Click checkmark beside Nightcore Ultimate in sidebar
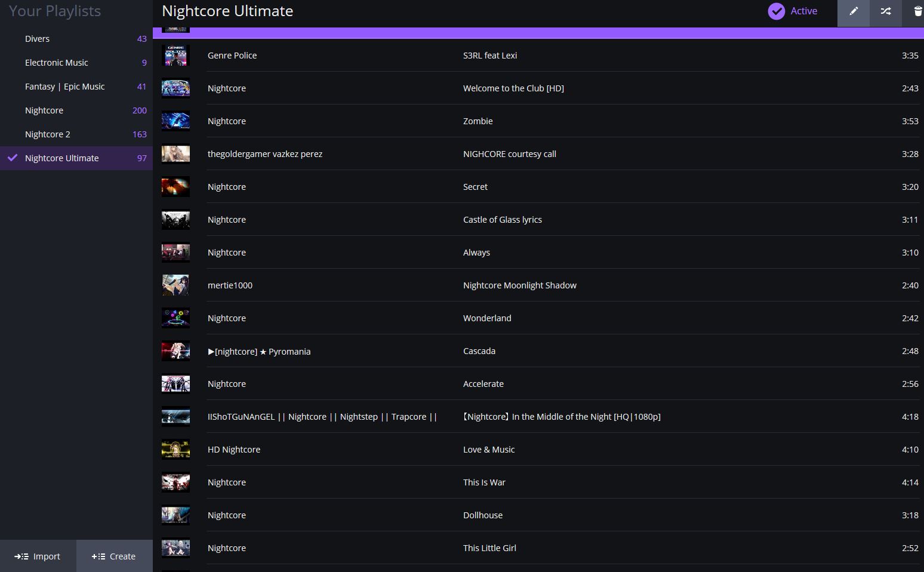Viewport: 924px width, 572px height. [x=13, y=158]
